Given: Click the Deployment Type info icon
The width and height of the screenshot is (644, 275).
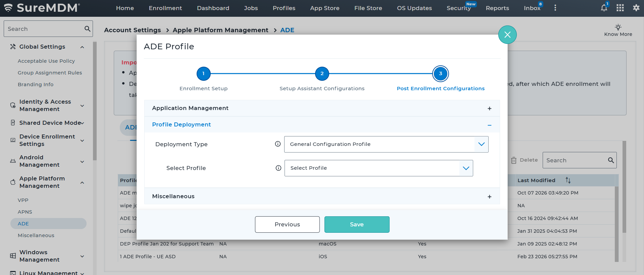Looking at the screenshot, I should tap(278, 144).
